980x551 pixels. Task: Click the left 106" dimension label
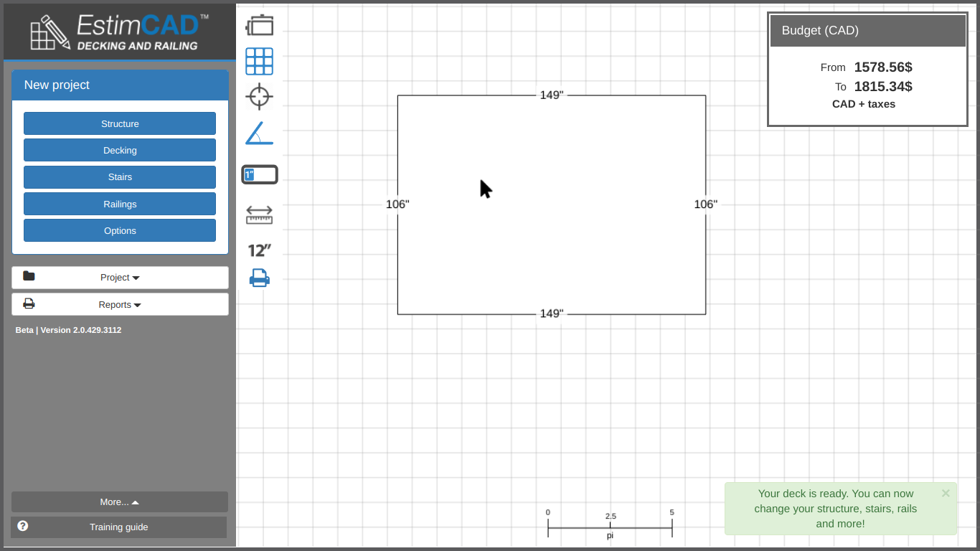(397, 204)
